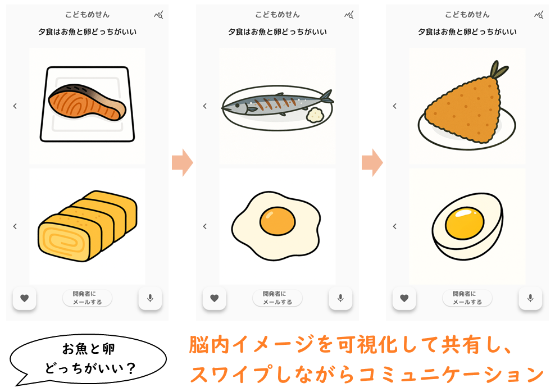Tap the microphone button in the right screen
Screen dimensions: 555x392
point(530,298)
